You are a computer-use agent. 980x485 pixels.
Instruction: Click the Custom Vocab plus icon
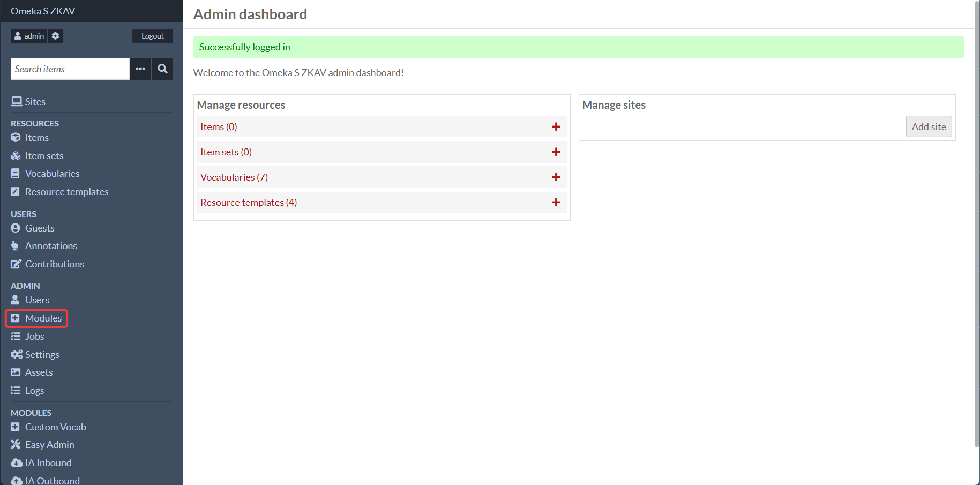click(x=16, y=427)
